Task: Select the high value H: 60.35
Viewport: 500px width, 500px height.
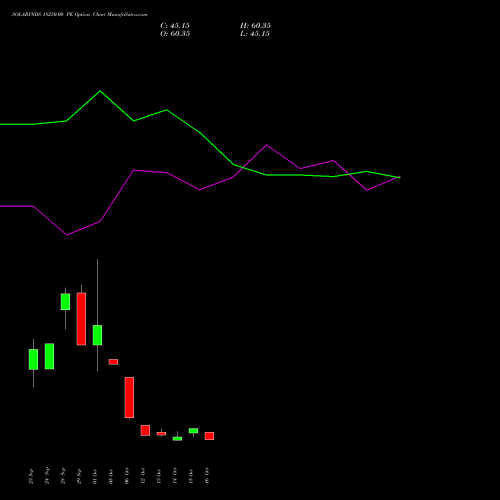Action: (255, 26)
